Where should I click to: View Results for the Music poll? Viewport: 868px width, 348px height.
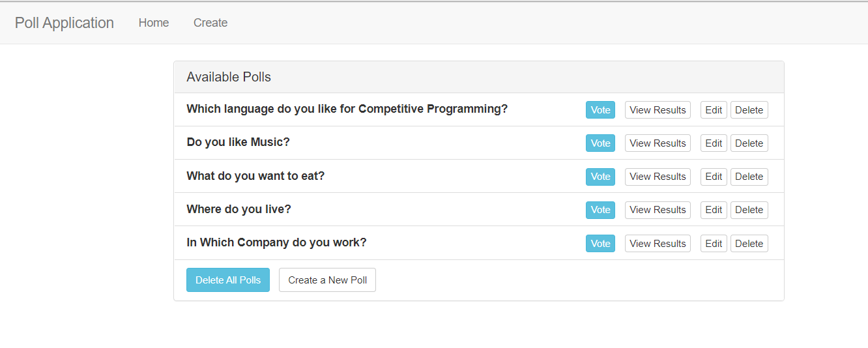point(658,143)
